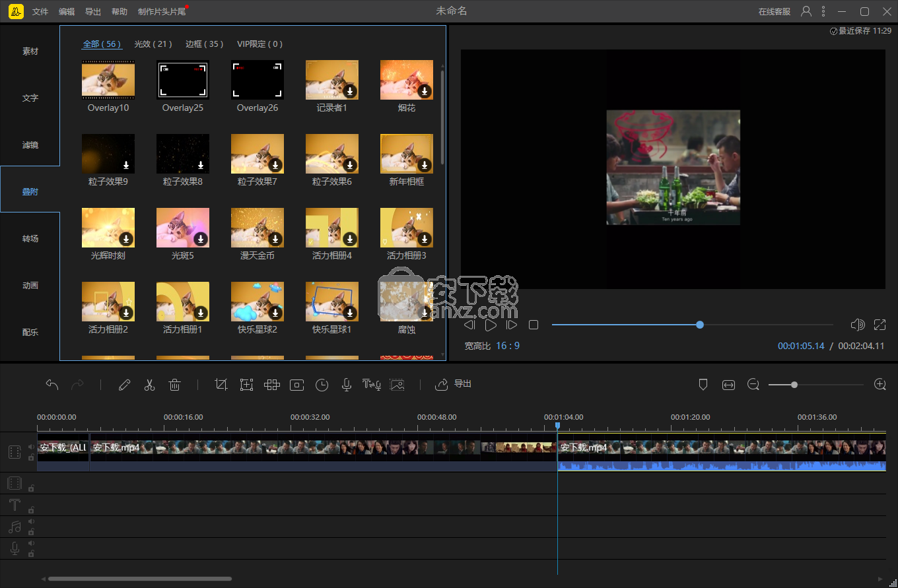Image resolution: width=898 pixels, height=588 pixels.
Task: Open the user account icon
Action: pyautogui.click(x=806, y=11)
